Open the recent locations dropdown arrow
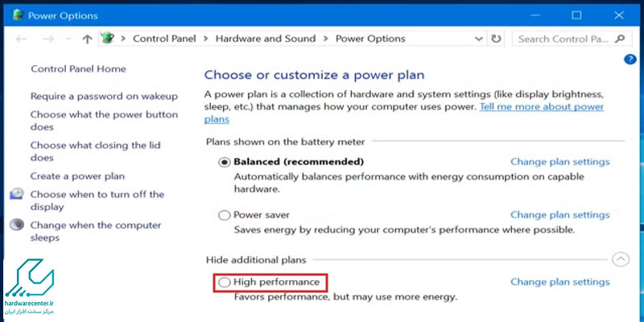This screenshot has height=322, width=644. pyautogui.click(x=68, y=39)
